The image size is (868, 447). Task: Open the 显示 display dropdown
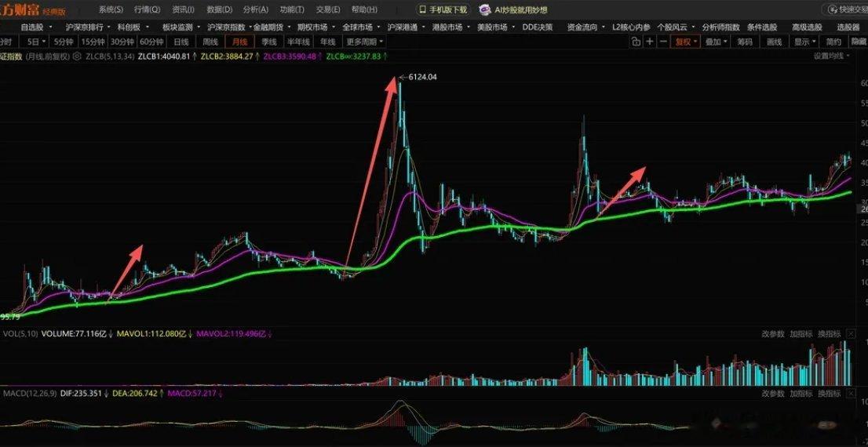tap(805, 42)
